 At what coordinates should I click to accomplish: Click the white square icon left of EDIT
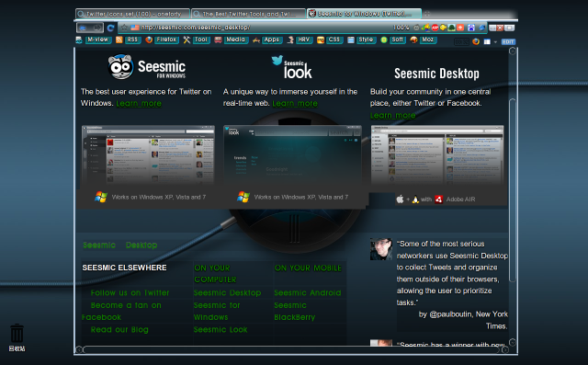[x=487, y=41]
